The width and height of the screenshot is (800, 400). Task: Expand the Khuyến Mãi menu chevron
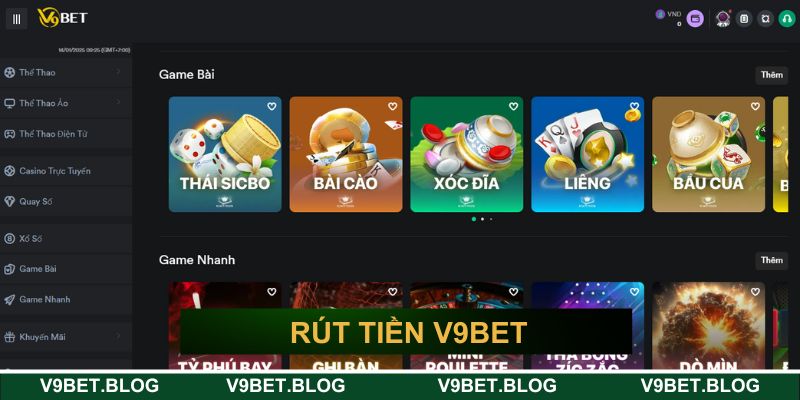[x=118, y=336]
